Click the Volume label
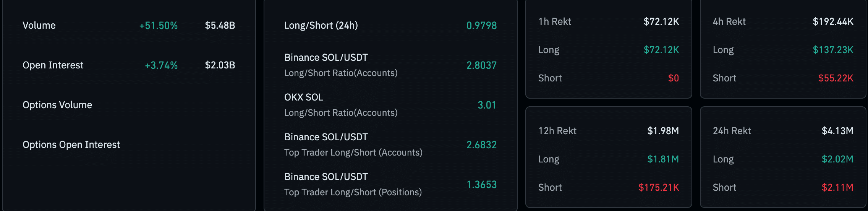 pos(39,25)
